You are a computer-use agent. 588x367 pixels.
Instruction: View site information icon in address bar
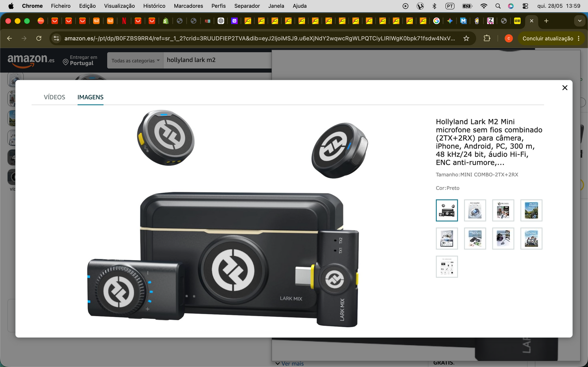[x=57, y=38]
